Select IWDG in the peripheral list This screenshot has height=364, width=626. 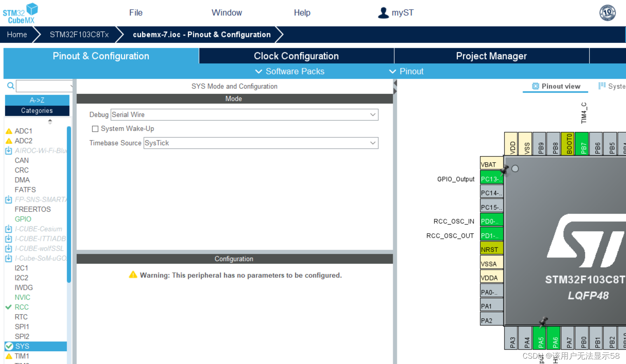point(23,287)
